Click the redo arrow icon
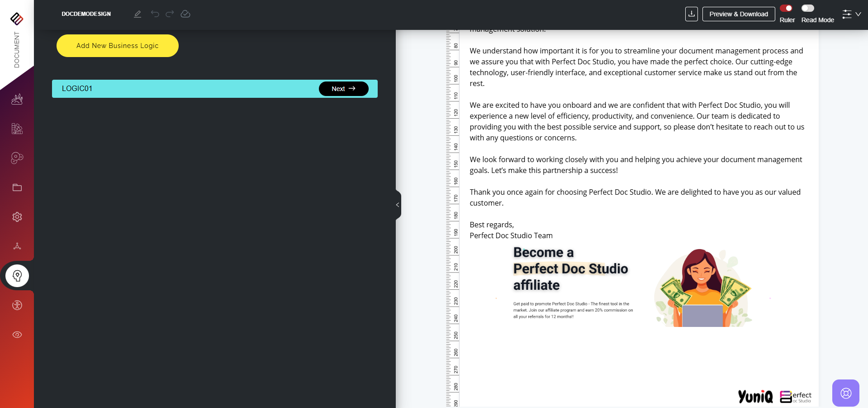The height and width of the screenshot is (408, 868). 170,14
